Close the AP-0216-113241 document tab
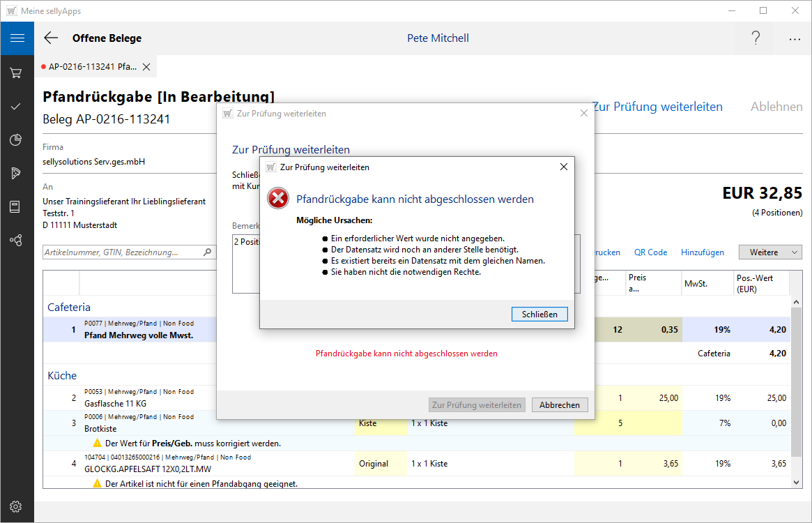 [x=146, y=67]
